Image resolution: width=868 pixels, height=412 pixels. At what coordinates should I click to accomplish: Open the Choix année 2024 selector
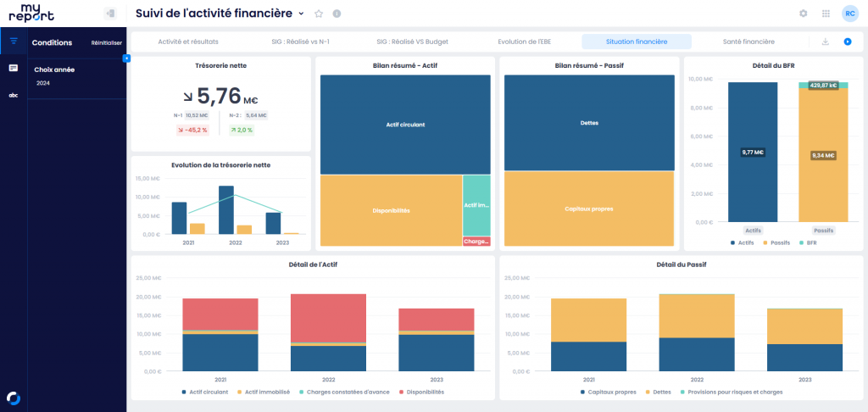(x=43, y=83)
